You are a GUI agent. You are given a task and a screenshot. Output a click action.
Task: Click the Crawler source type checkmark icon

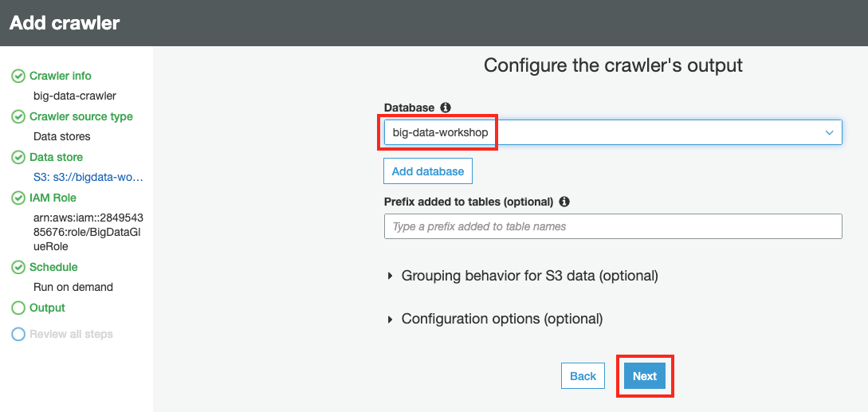tap(18, 117)
